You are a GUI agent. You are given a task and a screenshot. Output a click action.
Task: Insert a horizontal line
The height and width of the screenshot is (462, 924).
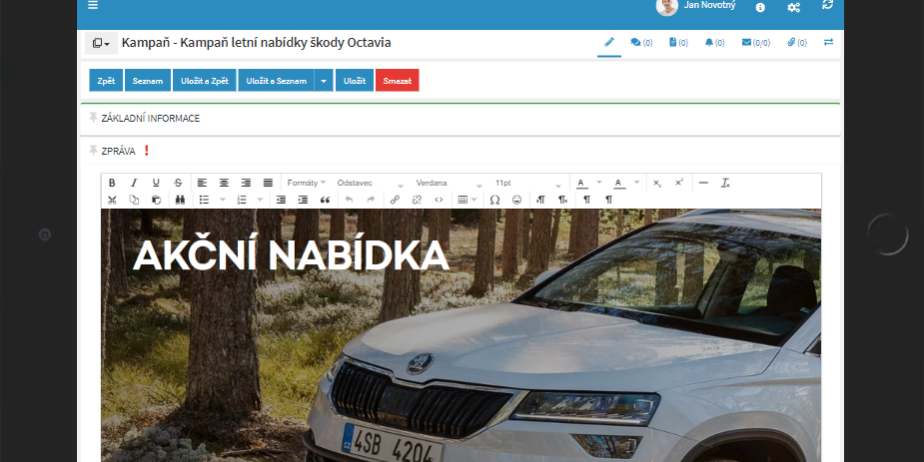coord(703,183)
